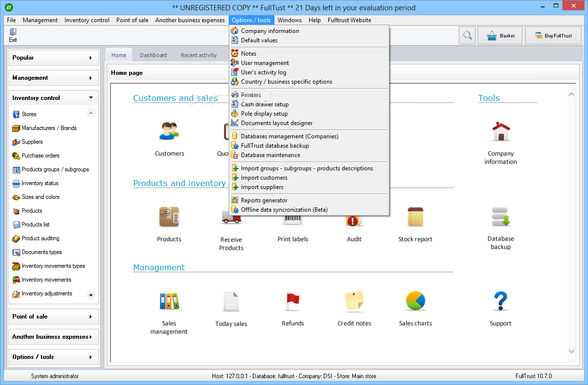Click the Exit toolbar icon
Screen dimensions: 588x385
coord(13,35)
